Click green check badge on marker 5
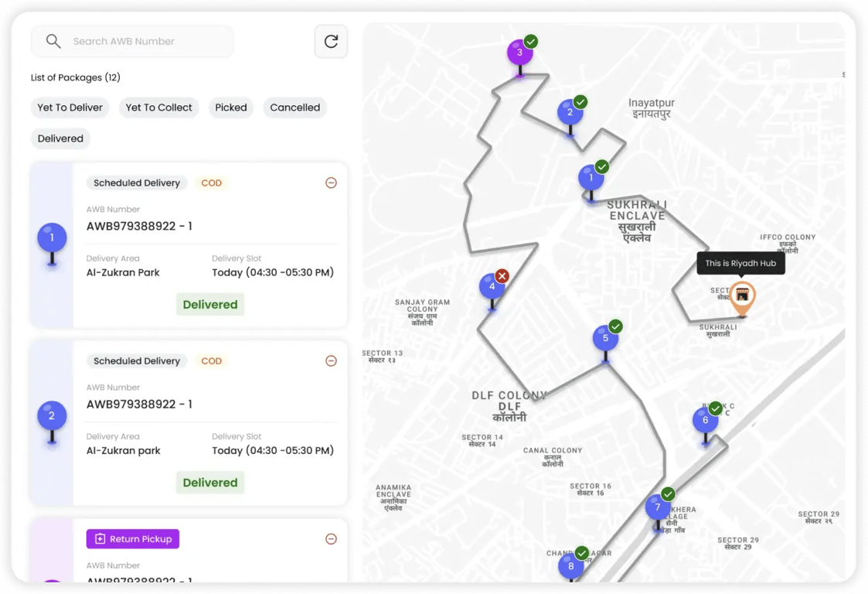This screenshot has width=868, height=594. click(615, 326)
